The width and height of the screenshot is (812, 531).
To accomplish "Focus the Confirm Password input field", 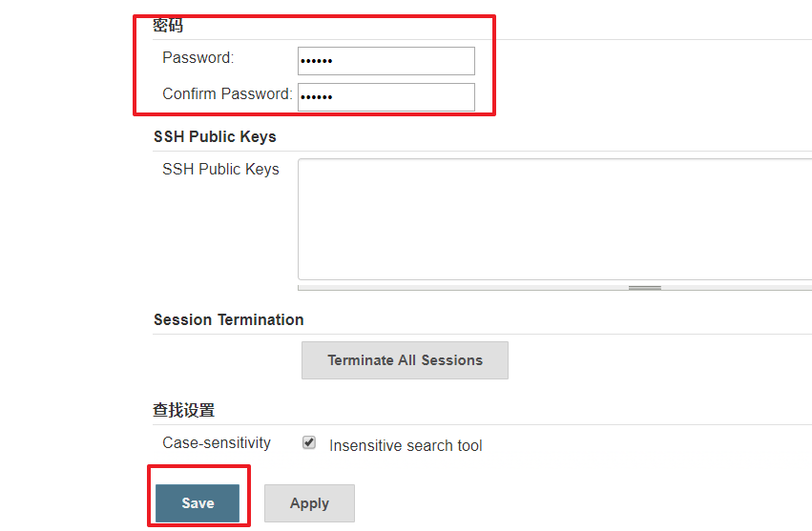I will 385,97.
